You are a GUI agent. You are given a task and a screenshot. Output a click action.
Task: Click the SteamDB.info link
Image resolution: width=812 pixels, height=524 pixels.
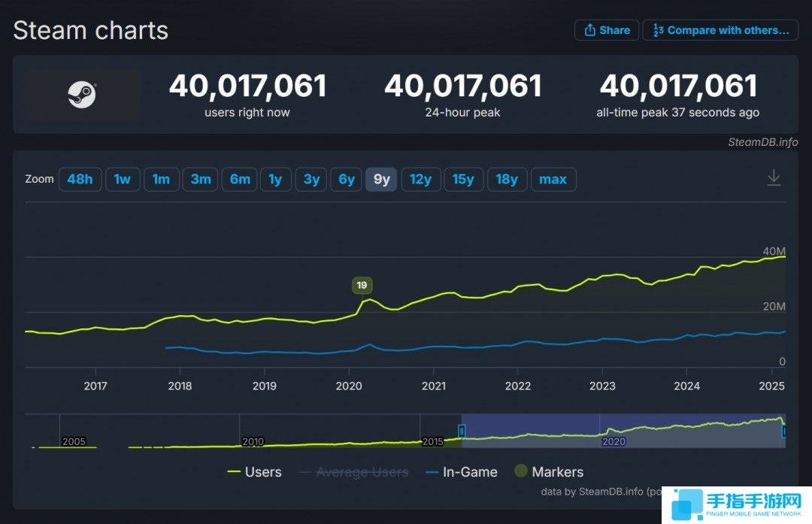(x=765, y=142)
